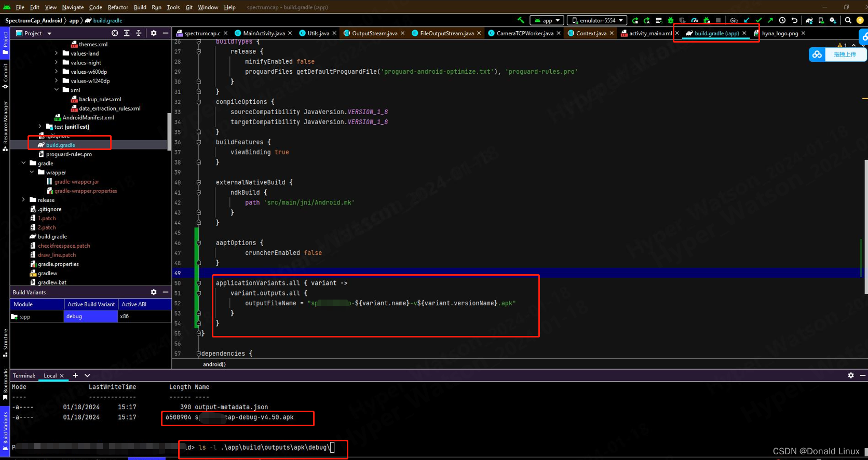Select gradle-wrapper.properties in project tree
Image resolution: width=868 pixels, height=460 pixels.
pyautogui.click(x=86, y=191)
